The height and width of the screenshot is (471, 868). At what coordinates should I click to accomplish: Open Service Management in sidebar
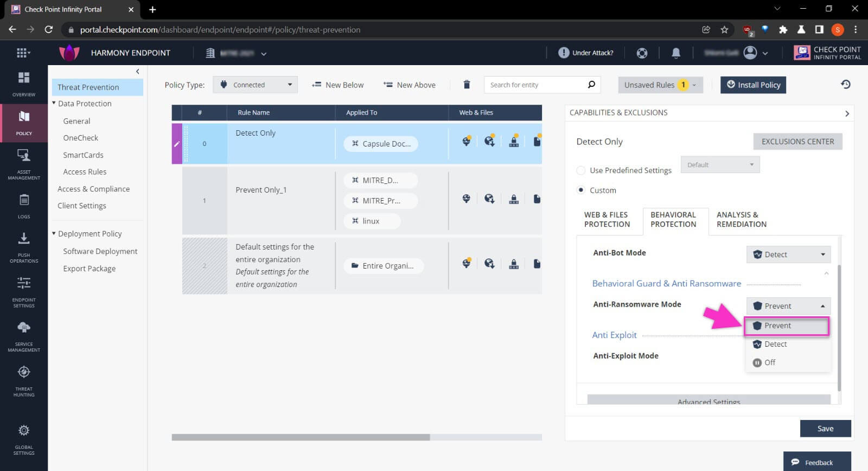(x=24, y=336)
